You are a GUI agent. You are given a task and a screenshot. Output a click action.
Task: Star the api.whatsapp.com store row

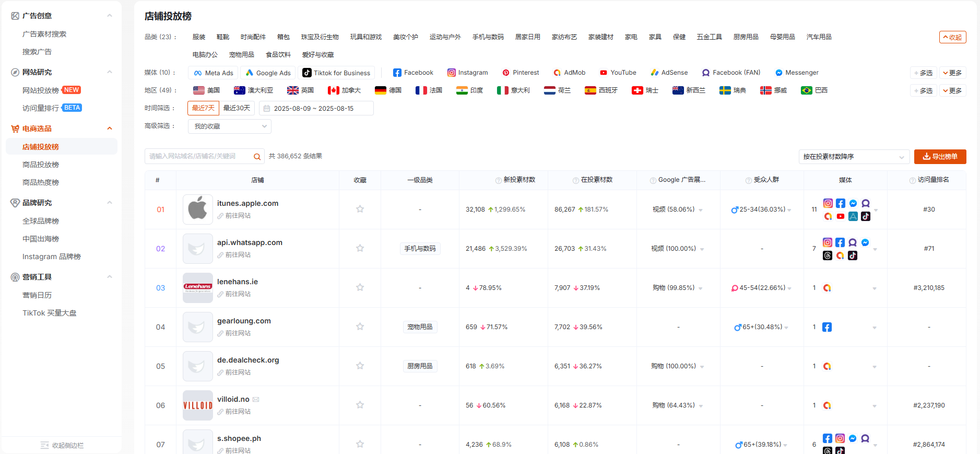click(x=360, y=248)
